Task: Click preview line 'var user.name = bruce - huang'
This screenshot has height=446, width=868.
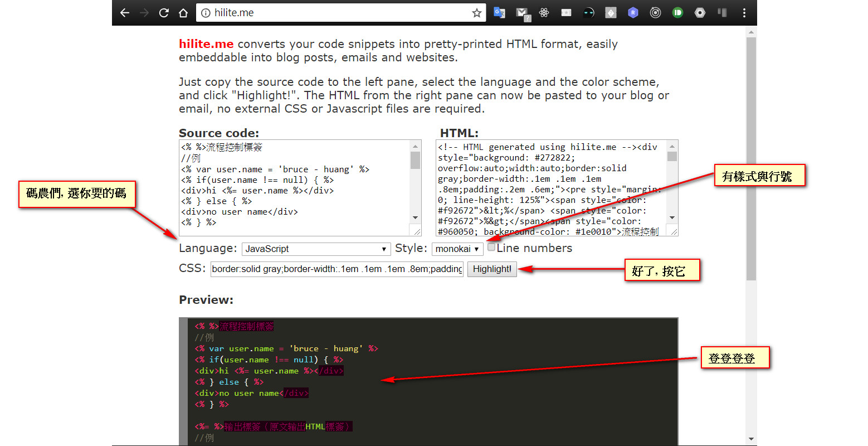Action: [x=286, y=348]
